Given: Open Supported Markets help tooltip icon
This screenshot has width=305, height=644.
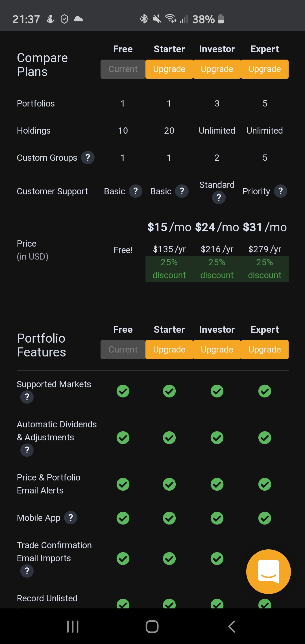Looking at the screenshot, I should (x=27, y=397).
